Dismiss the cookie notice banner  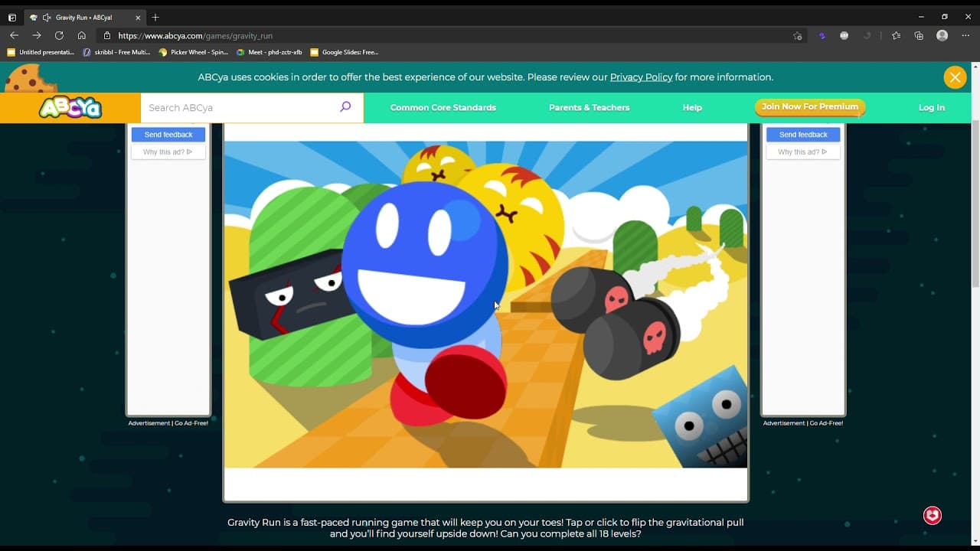955,77
